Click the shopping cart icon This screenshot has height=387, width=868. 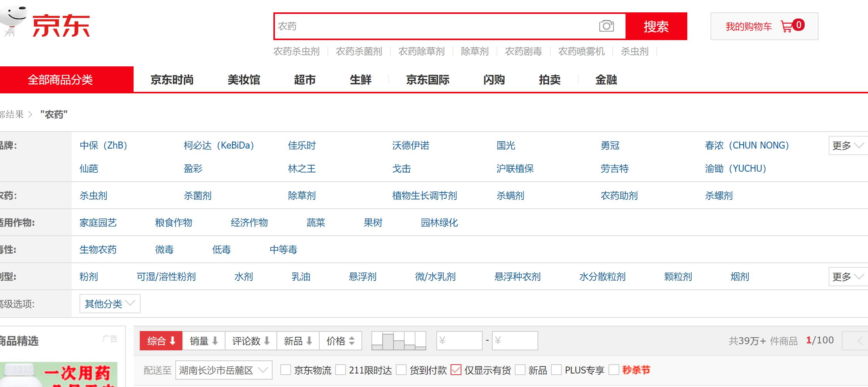point(787,26)
